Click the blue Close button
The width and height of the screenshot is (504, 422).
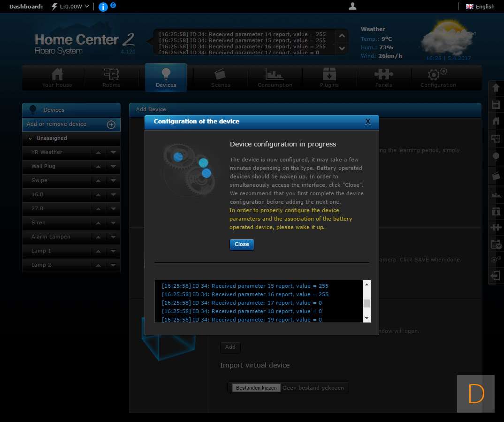point(242,244)
